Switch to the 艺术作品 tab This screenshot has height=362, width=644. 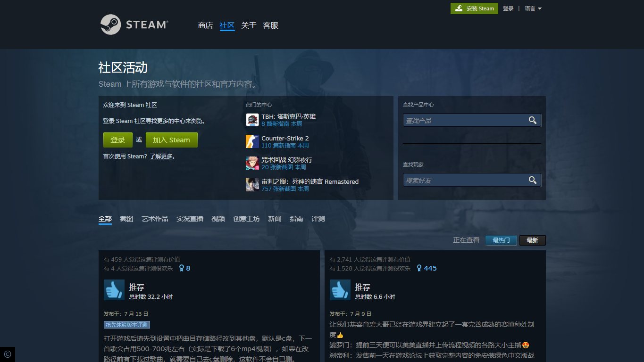coord(155,219)
